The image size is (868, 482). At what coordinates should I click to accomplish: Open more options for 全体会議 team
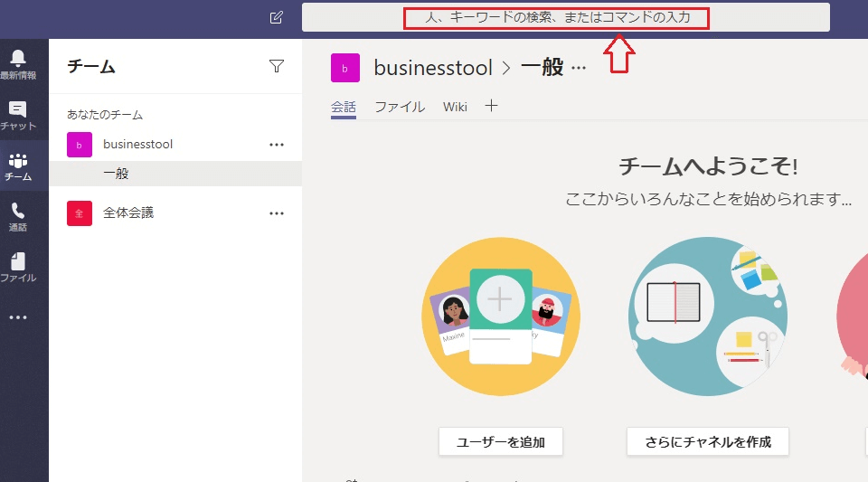[x=277, y=213]
